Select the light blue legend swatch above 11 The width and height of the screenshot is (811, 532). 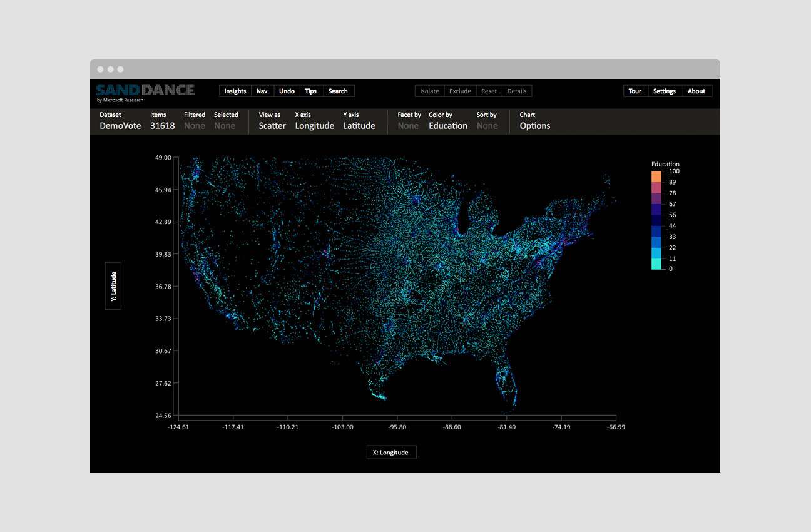656,253
